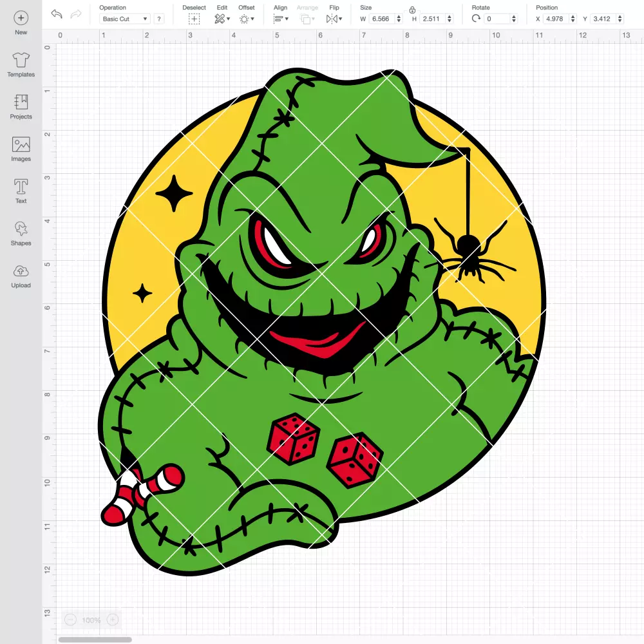The width and height of the screenshot is (644, 644).
Task: Click the Position Y field
Action: point(603,19)
